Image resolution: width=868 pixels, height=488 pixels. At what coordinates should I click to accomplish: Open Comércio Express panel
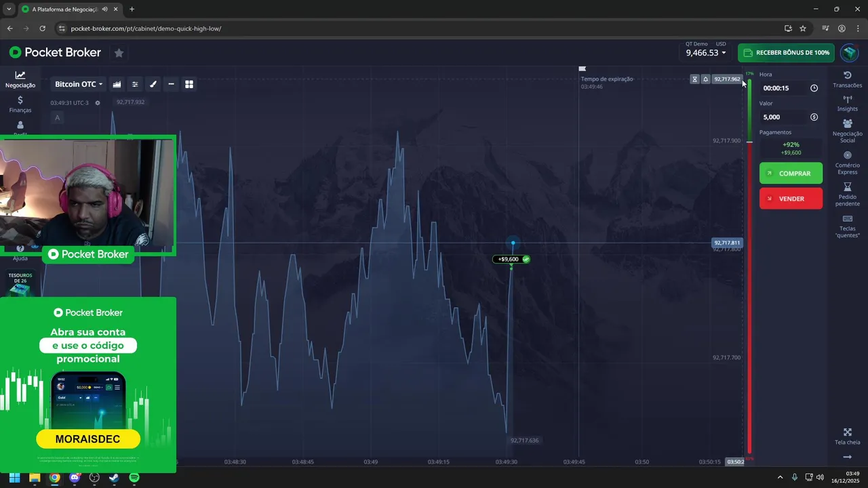click(x=848, y=163)
